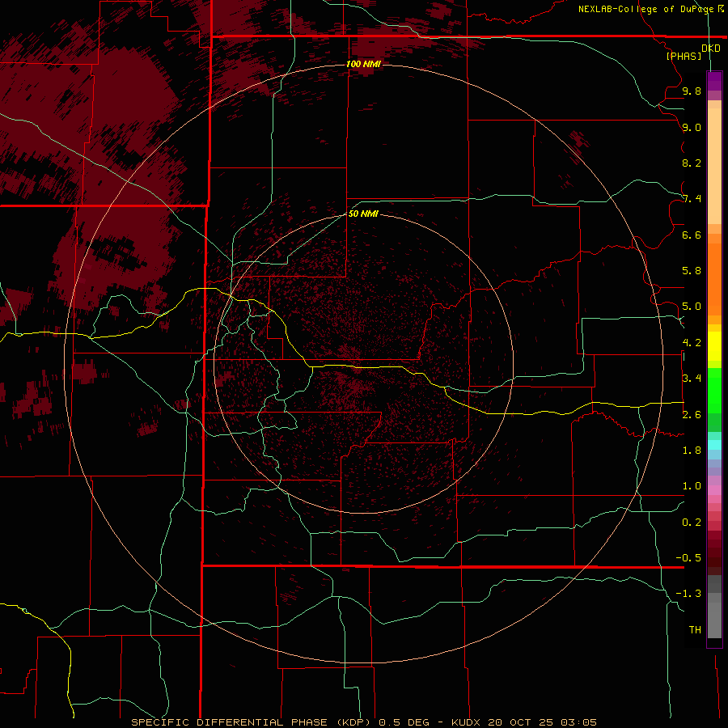The image size is (728, 728).
Task: Click the 9.0 legend value
Action: tap(692, 127)
